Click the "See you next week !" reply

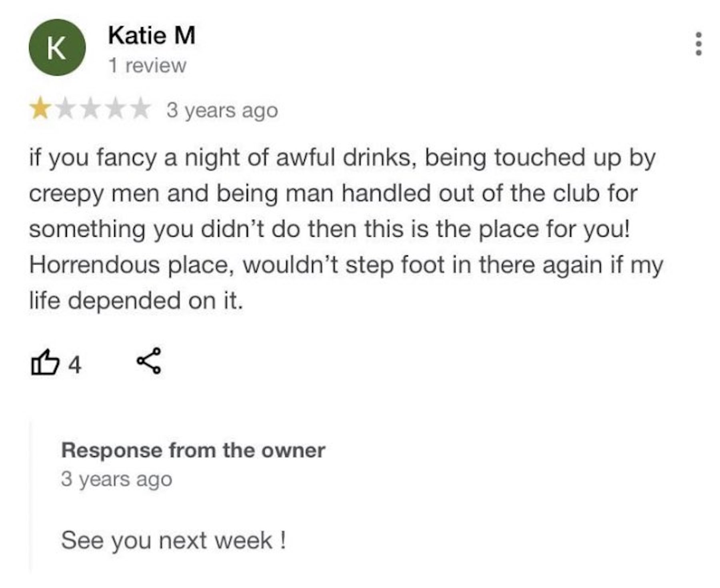pyautogui.click(x=173, y=540)
